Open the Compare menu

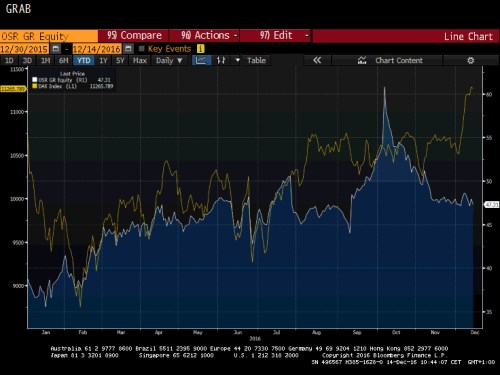pos(134,36)
